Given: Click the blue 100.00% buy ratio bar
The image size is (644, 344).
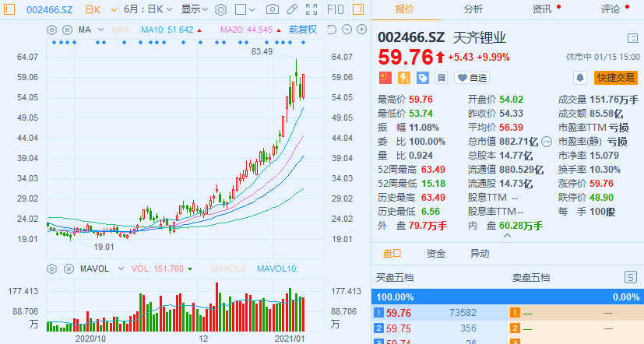Looking at the screenshot, I should 508,297.
